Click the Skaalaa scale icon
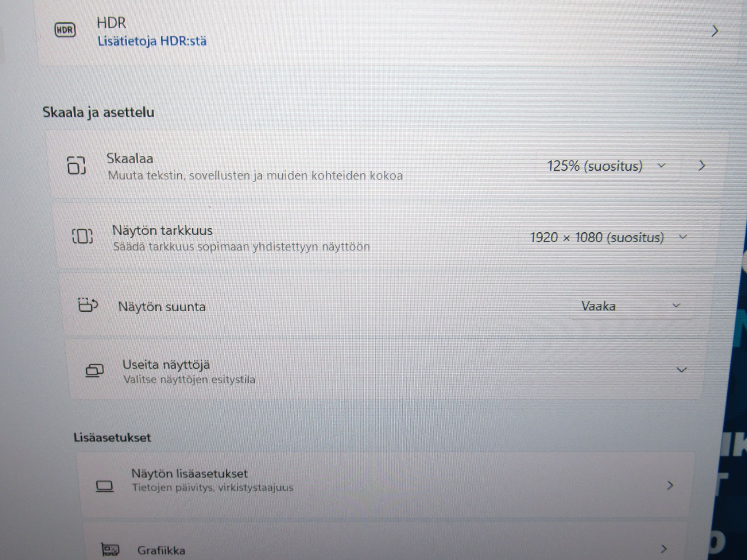Screen dimensions: 747x560 point(76,165)
